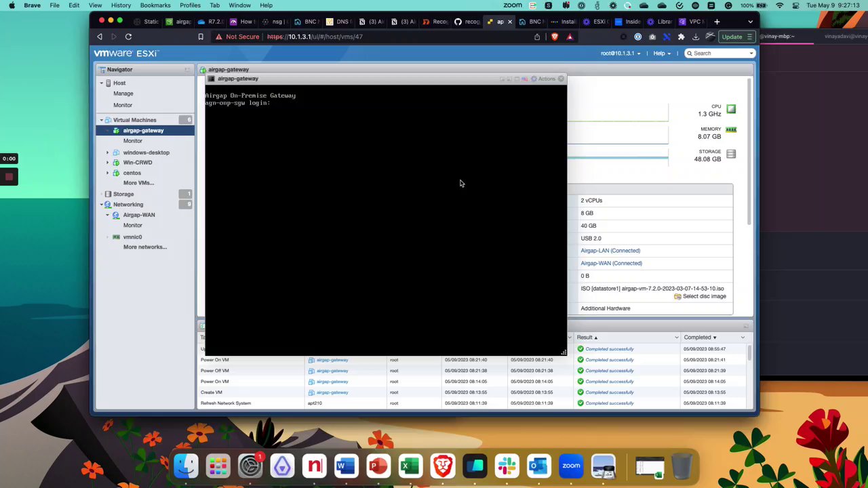Open the Window menu in menu bar
This screenshot has width=868, height=488.
click(239, 5)
